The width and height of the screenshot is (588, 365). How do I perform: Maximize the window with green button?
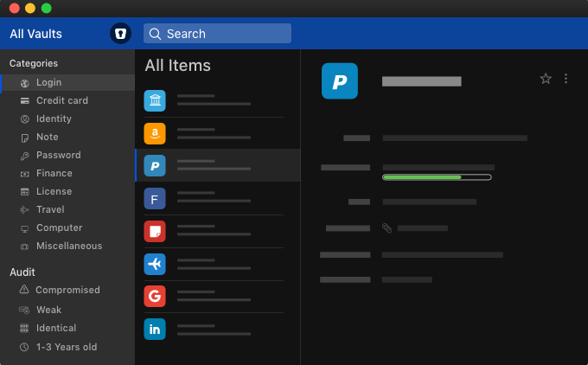47,8
